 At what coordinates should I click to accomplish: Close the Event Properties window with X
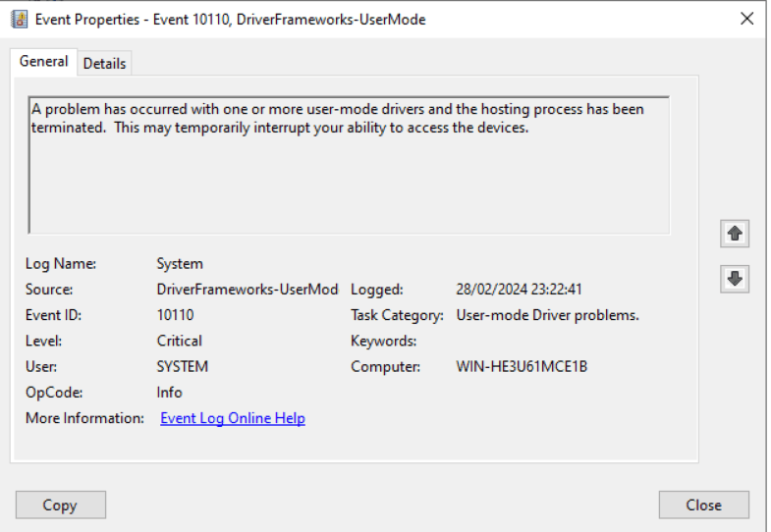click(x=746, y=19)
